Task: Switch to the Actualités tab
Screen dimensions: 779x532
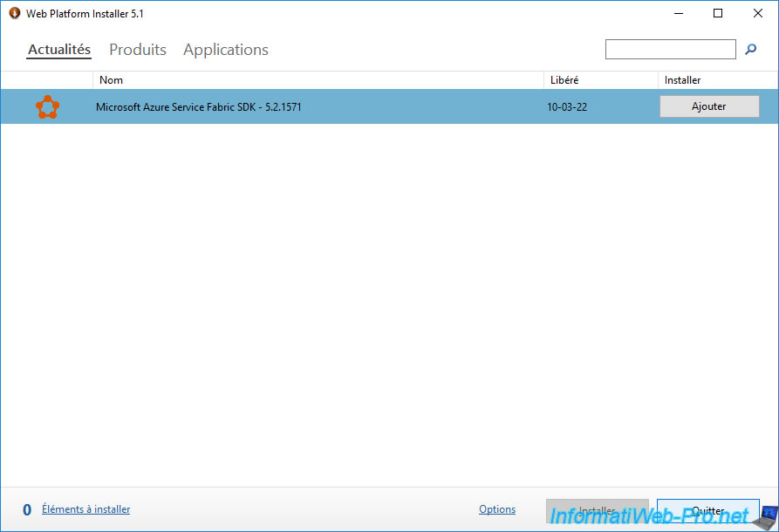Action: click(59, 50)
